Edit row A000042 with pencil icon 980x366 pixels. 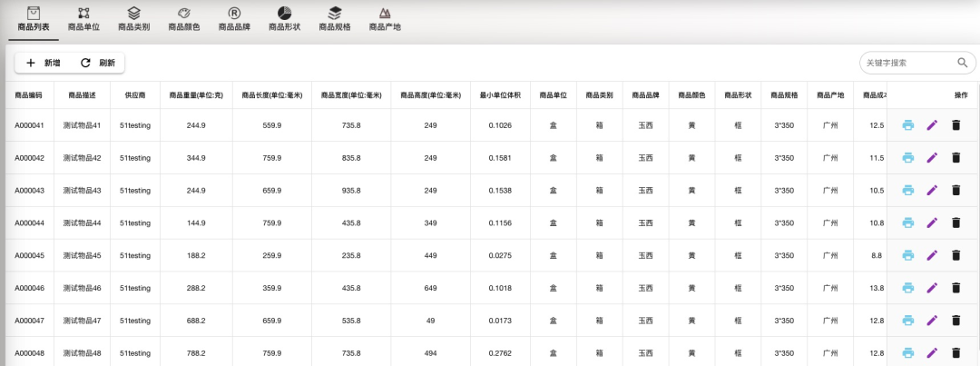point(932,158)
